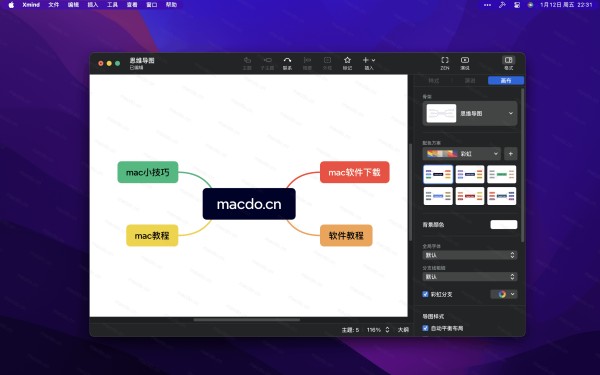The height and width of the screenshot is (375, 600).
Task: Click the 116% zoom stepper
Action: (387, 329)
